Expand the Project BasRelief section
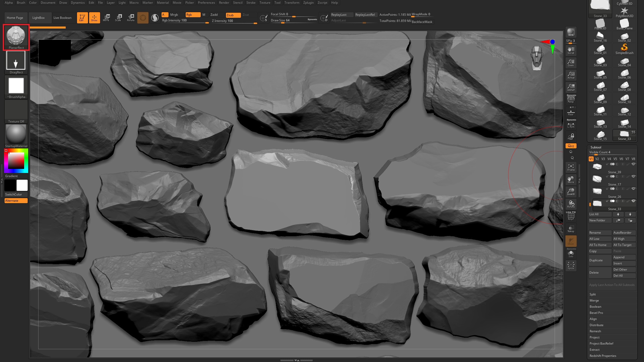The height and width of the screenshot is (362, 644). (601, 344)
